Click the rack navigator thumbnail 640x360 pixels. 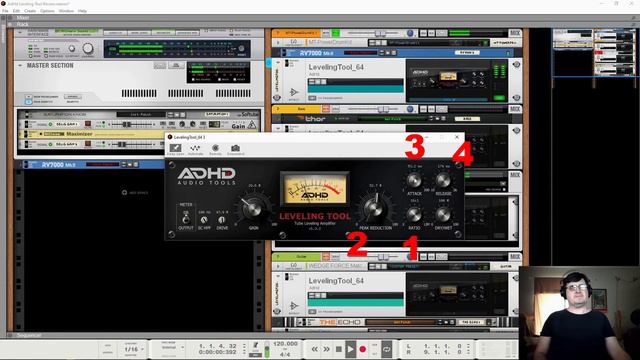pyautogui.click(x=594, y=52)
